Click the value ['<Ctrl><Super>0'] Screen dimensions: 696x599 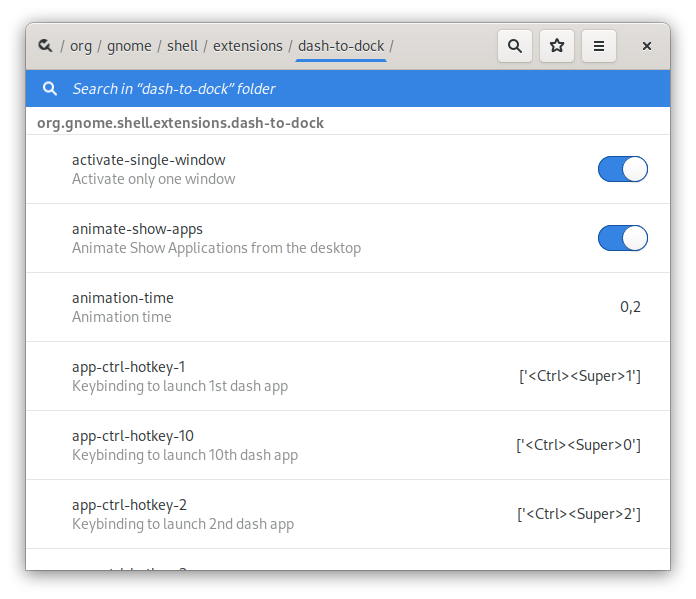pos(578,445)
